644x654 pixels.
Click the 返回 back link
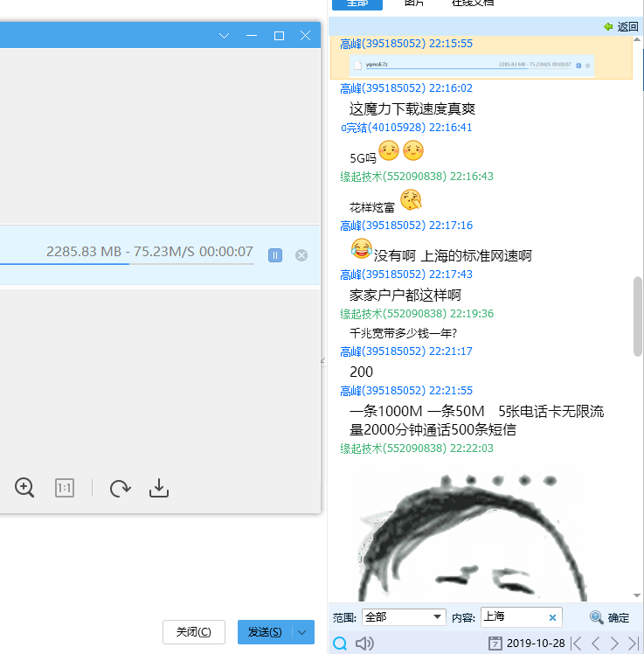tap(627, 27)
